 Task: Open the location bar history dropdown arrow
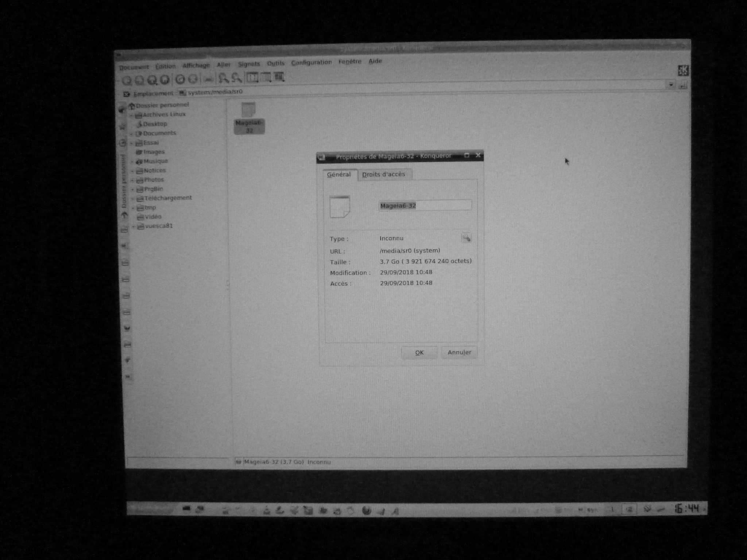click(x=671, y=85)
